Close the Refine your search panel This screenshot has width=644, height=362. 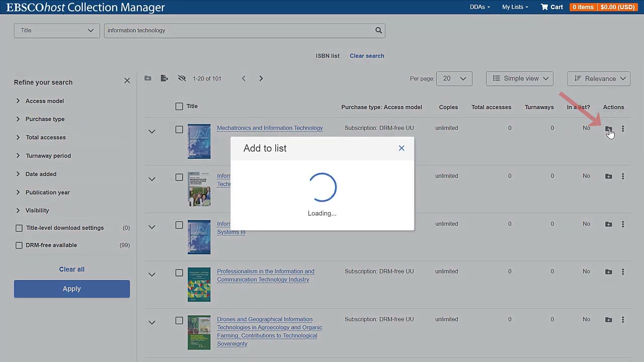point(127,80)
